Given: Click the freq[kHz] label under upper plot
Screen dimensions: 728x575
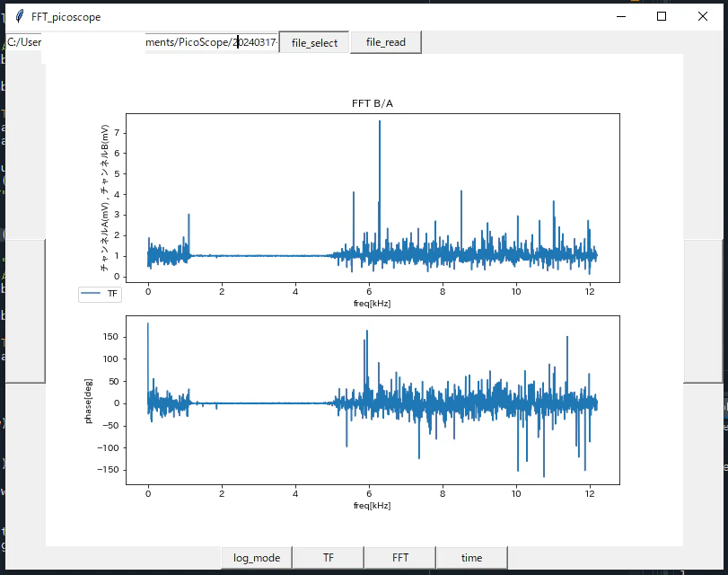Looking at the screenshot, I should [x=372, y=304].
